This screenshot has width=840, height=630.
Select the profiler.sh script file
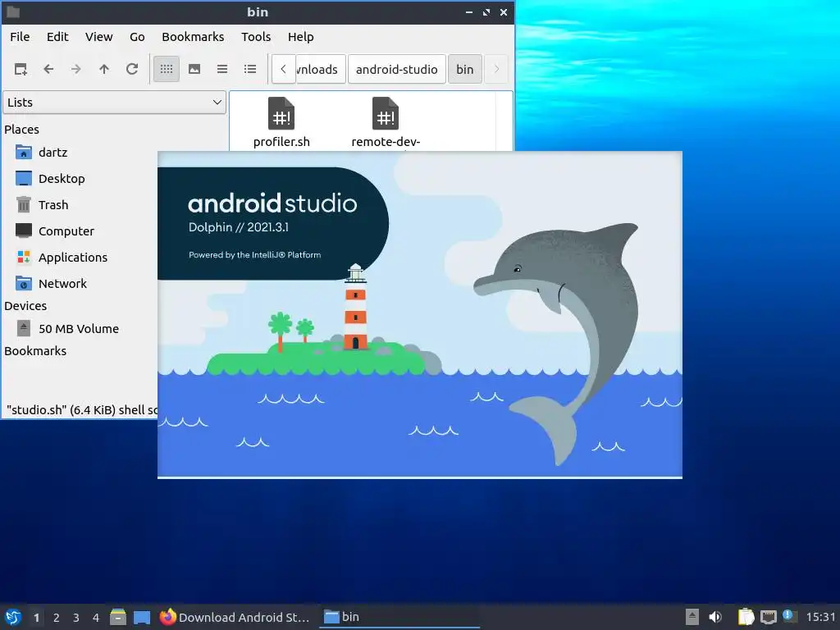(x=282, y=122)
